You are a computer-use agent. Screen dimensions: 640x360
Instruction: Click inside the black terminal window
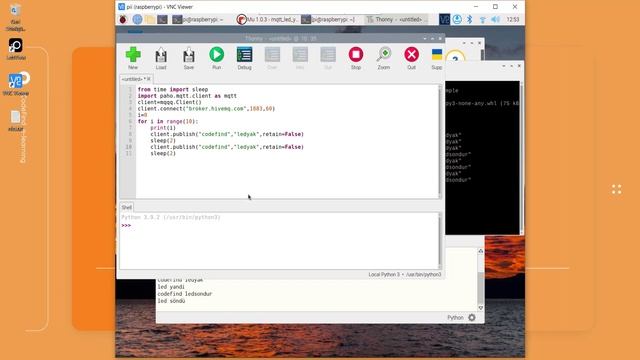[482, 157]
